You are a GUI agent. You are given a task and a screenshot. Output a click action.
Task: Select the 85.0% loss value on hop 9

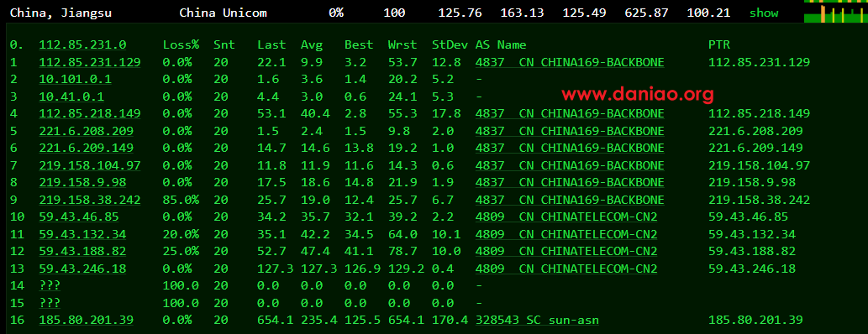coord(181,200)
